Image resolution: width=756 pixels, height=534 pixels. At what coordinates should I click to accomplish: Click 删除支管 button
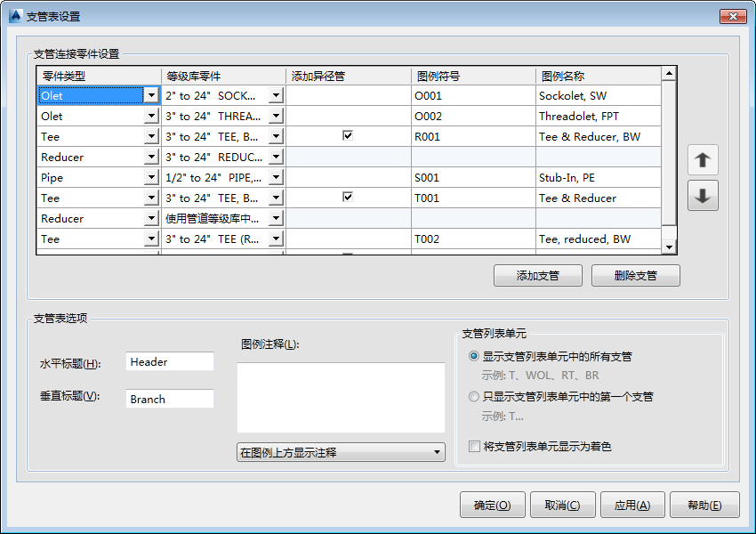pos(635,275)
